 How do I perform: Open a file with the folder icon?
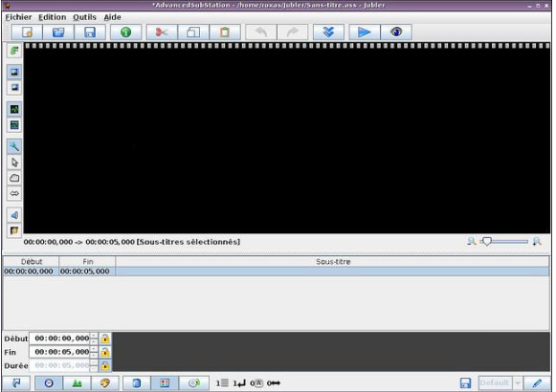(58, 33)
